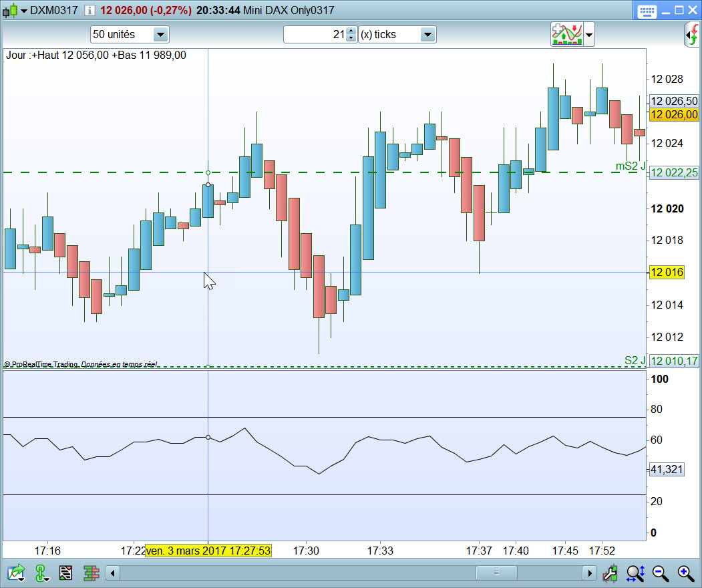Click the 12 026,50 price tag on the axis
This screenshot has width=702, height=588.
tap(674, 101)
